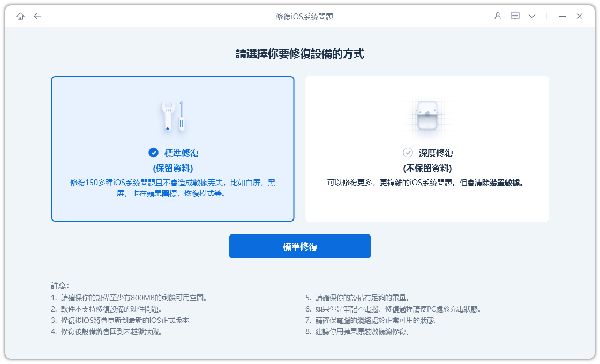Click the (保留資料) label

pos(173,168)
